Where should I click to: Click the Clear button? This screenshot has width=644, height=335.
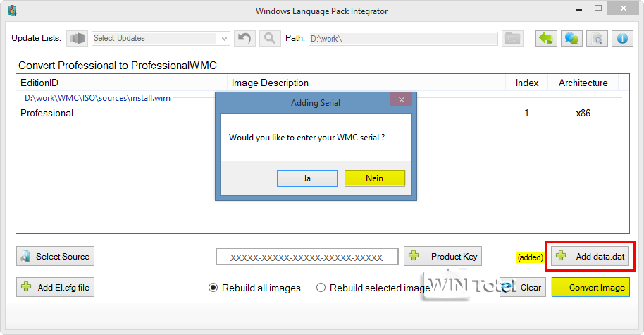coord(523,287)
